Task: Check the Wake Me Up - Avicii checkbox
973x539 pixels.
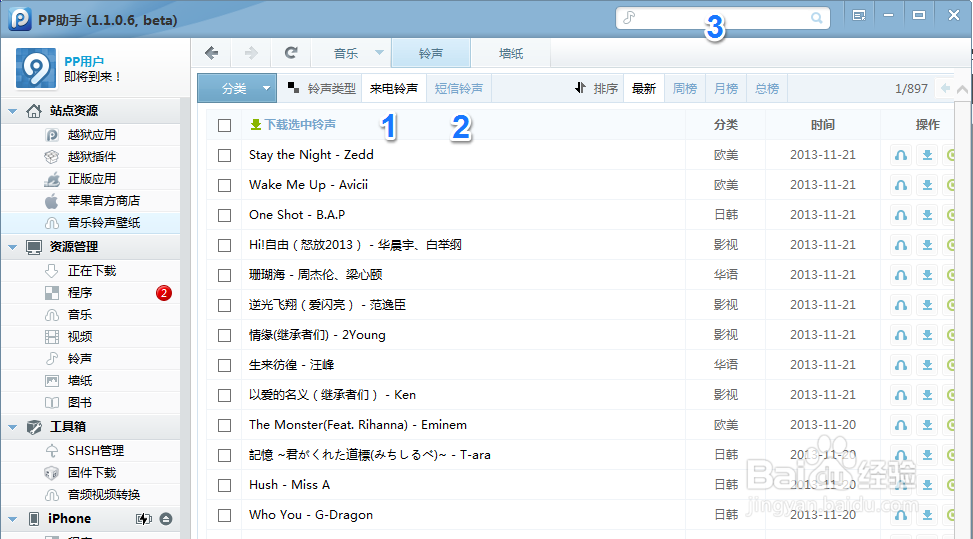Action: tap(225, 185)
